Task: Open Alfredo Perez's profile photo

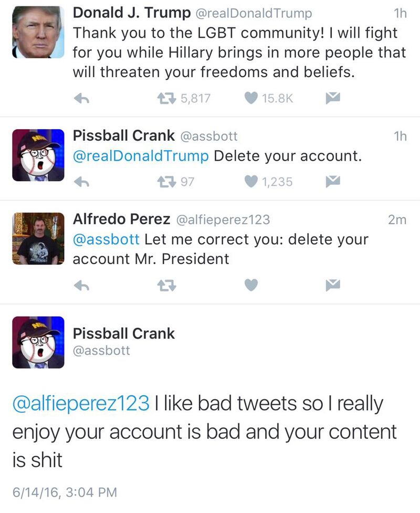Action: coord(37,237)
